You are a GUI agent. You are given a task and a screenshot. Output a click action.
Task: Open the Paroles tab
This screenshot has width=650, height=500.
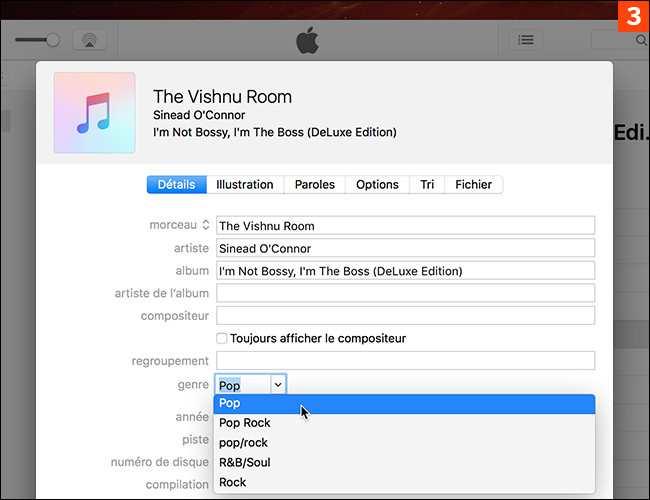click(x=315, y=185)
